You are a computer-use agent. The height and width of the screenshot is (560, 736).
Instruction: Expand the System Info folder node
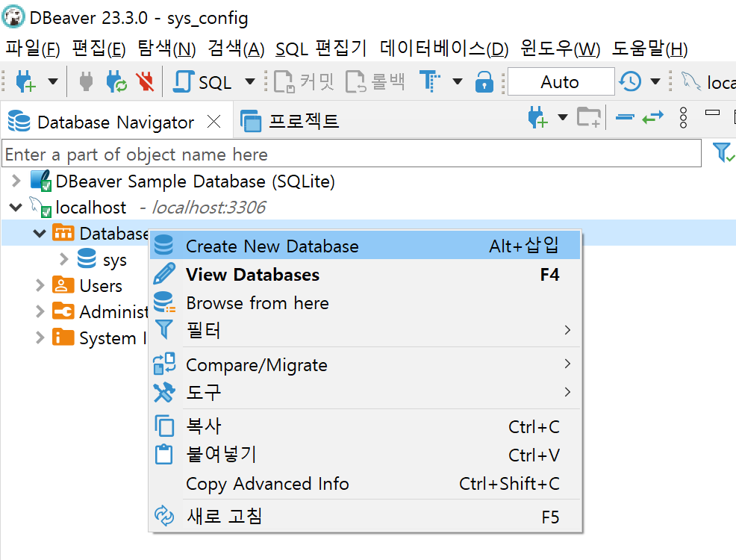coord(40,337)
